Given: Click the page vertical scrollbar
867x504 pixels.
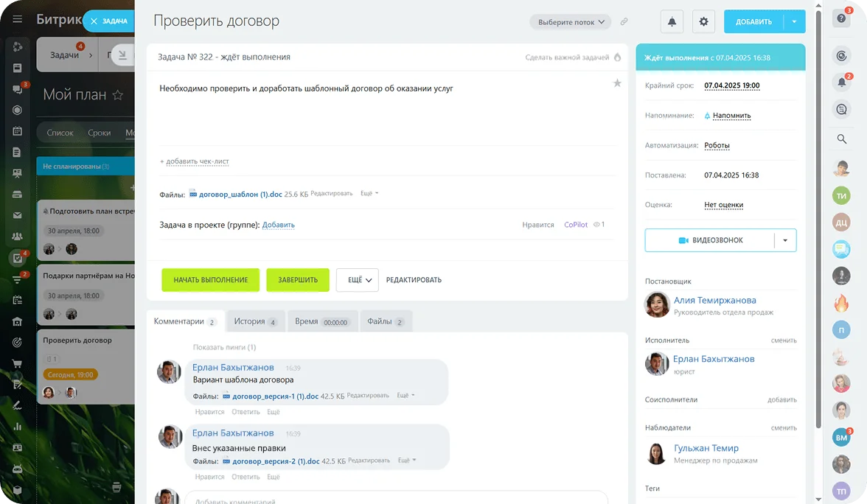Looking at the screenshot, I should tap(818, 221).
